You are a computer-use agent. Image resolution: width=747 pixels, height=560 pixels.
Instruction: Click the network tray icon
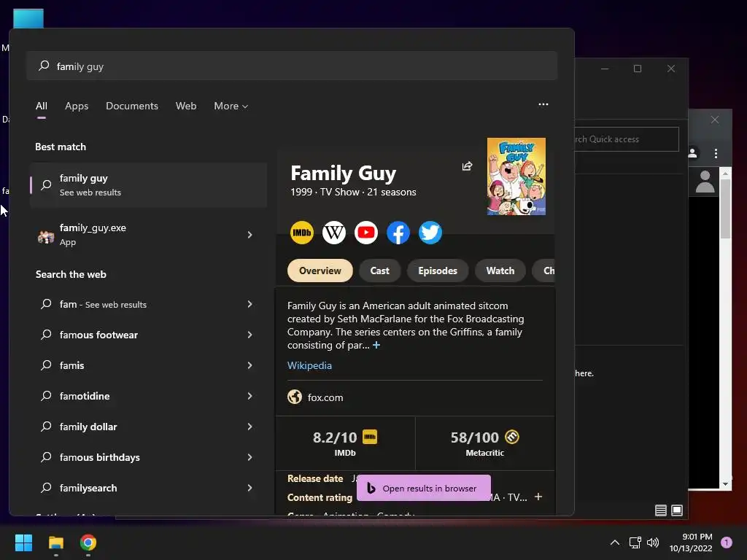pyautogui.click(x=635, y=542)
